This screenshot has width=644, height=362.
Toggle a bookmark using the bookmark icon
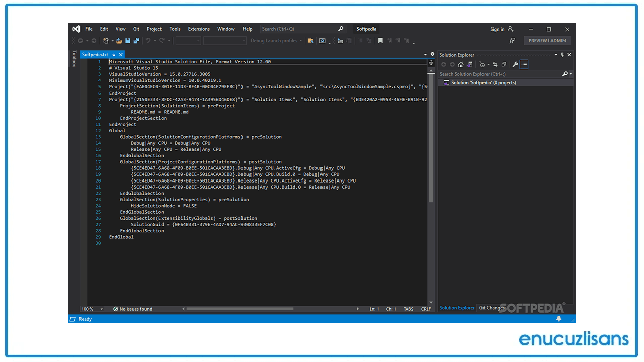pyautogui.click(x=380, y=40)
